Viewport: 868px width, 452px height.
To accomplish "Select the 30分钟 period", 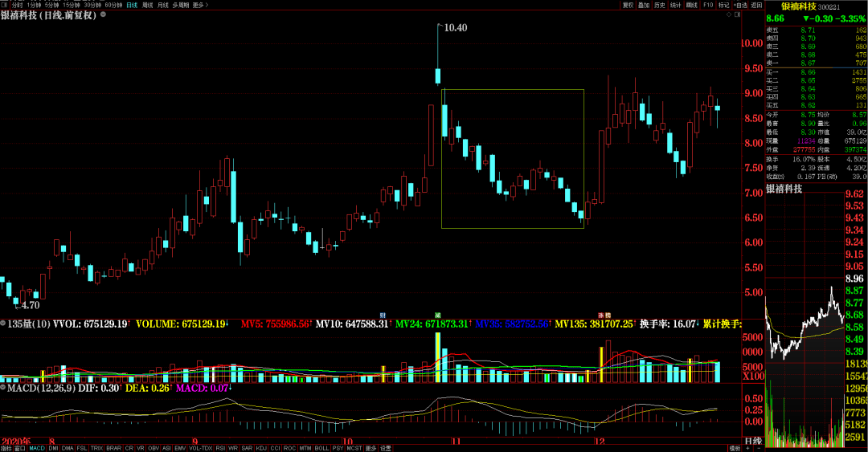I will 92,5.
